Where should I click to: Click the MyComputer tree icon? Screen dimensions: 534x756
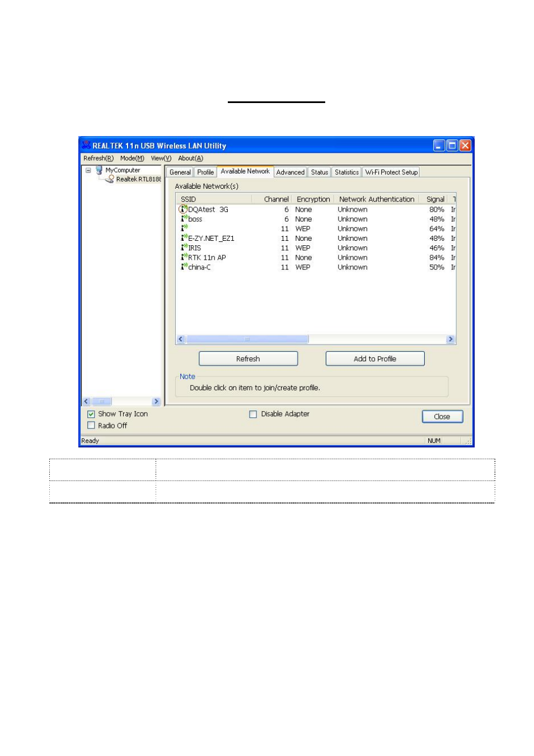pos(99,170)
